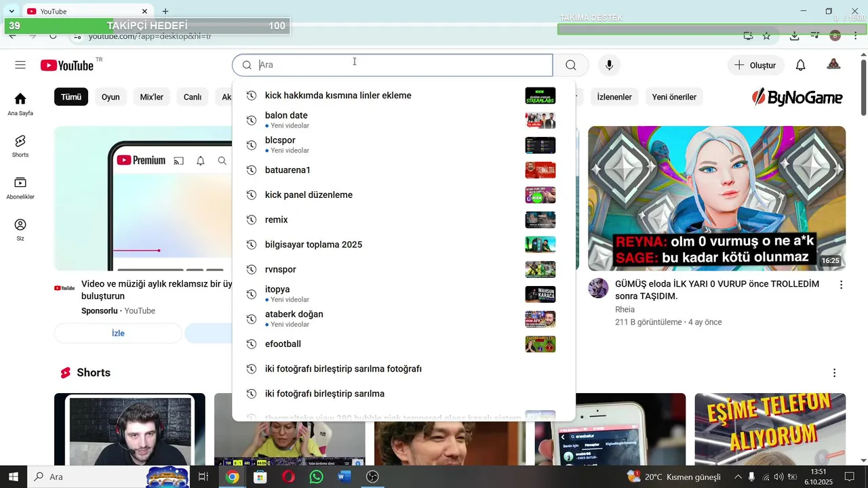Open the ByNoGame banner logo
Image resolution: width=868 pixels, height=488 pixels.
tap(797, 98)
